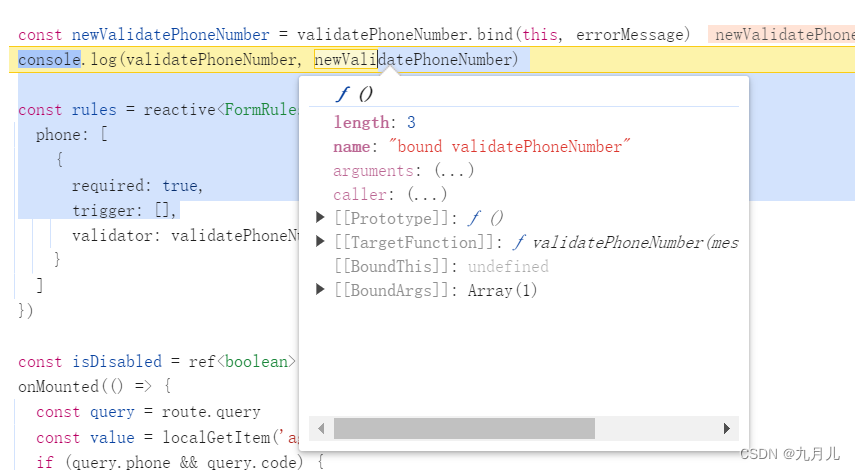Viewport: 855px width, 470px height.
Task: Click the 'phone: [' line
Action: pyautogui.click(x=71, y=134)
